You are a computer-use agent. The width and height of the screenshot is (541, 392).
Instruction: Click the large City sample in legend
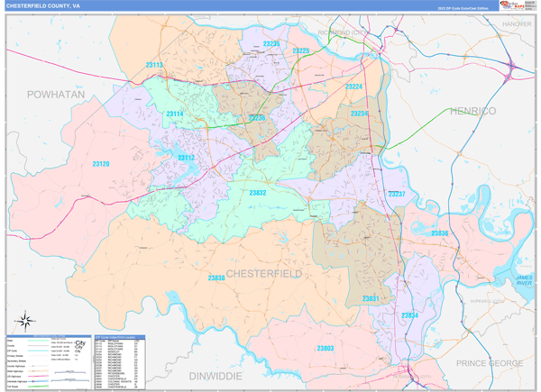coord(81,344)
